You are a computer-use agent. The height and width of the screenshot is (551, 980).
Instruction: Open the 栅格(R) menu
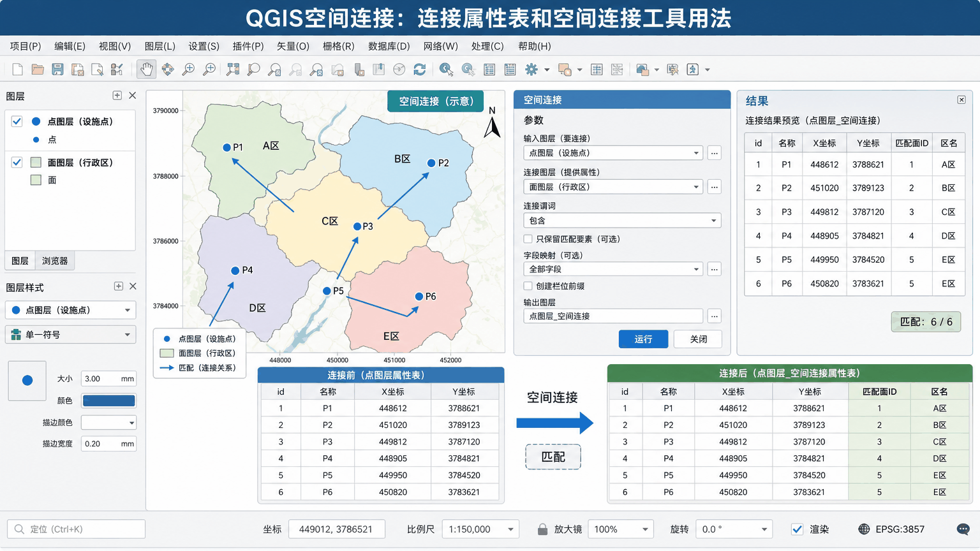pos(338,46)
